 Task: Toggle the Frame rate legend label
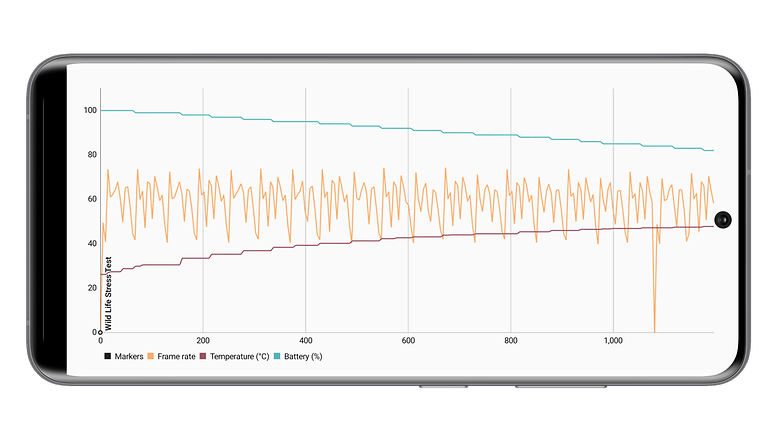click(x=176, y=356)
